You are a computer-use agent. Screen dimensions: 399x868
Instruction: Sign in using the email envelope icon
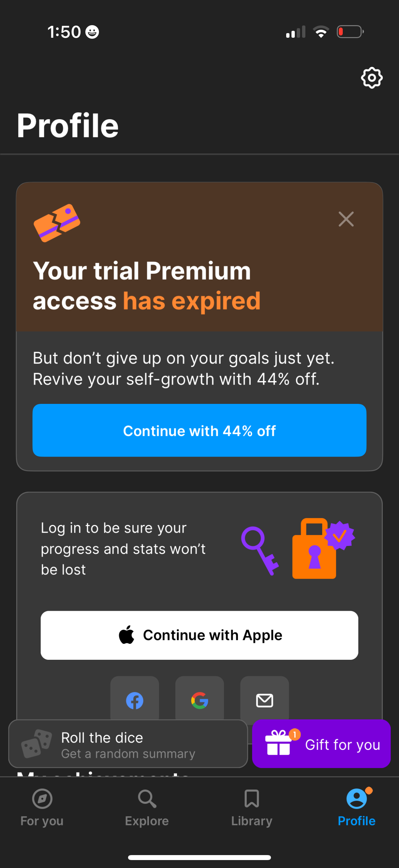pos(264,700)
